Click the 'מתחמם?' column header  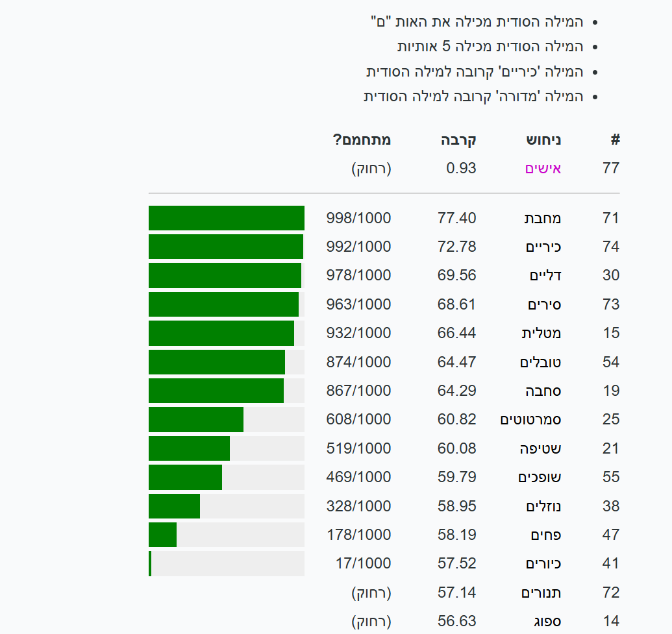click(x=362, y=140)
